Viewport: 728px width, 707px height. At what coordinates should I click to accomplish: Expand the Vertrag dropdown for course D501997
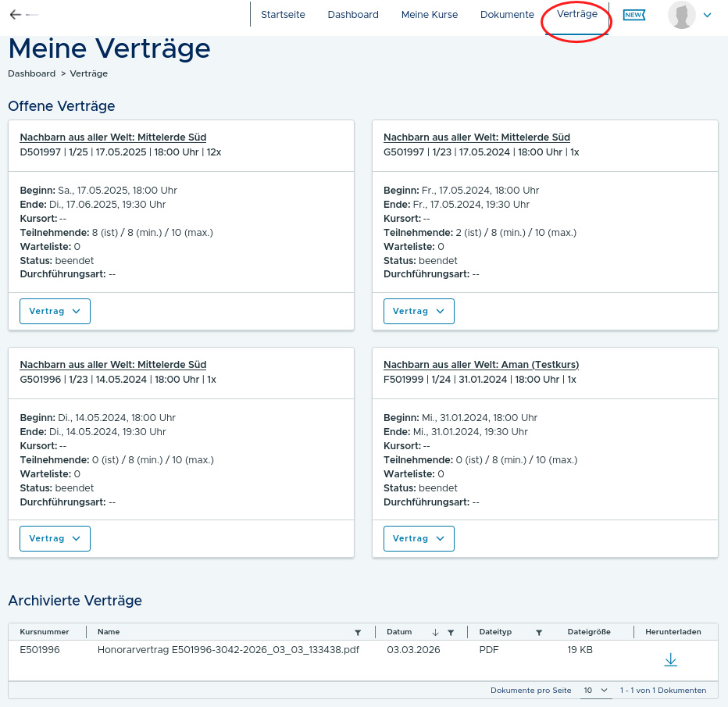[x=55, y=311]
